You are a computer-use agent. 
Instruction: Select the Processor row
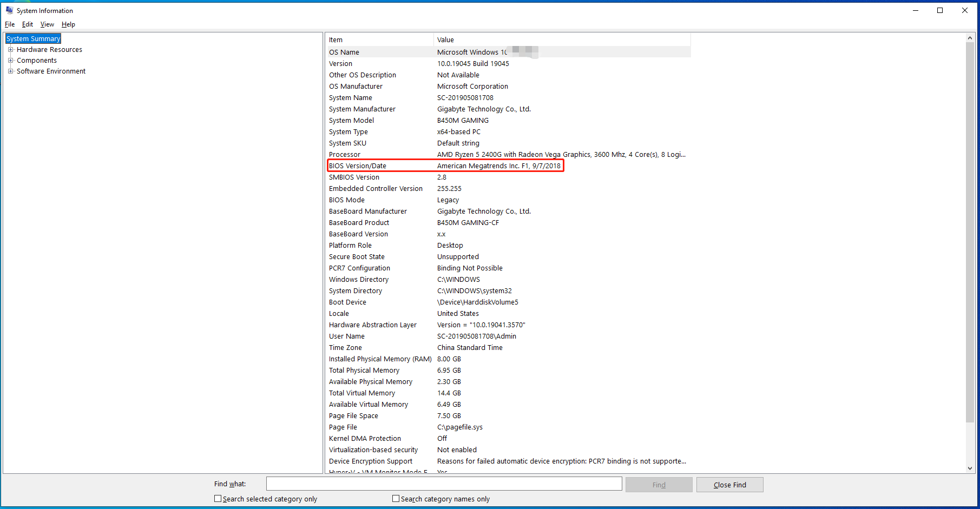508,154
